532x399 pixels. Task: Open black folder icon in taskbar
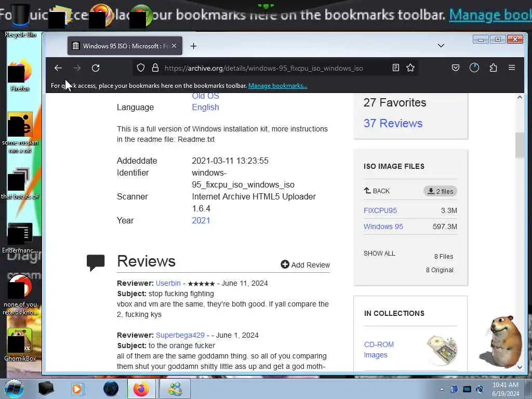tap(46, 389)
